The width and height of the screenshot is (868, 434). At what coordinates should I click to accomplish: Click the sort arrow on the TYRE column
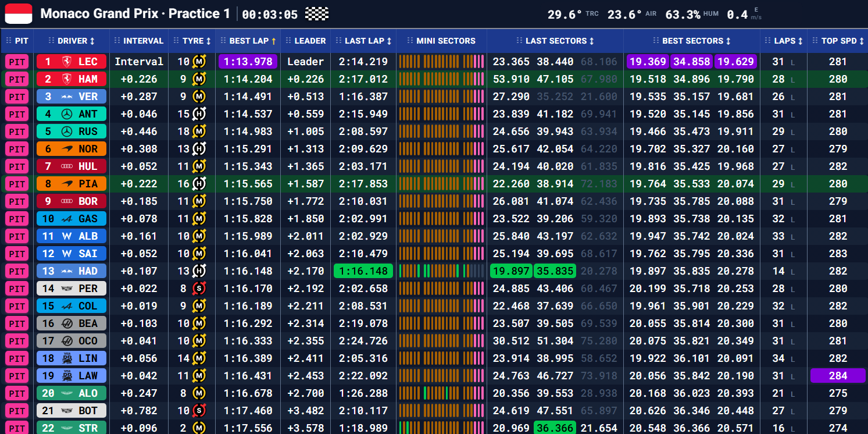tap(209, 41)
